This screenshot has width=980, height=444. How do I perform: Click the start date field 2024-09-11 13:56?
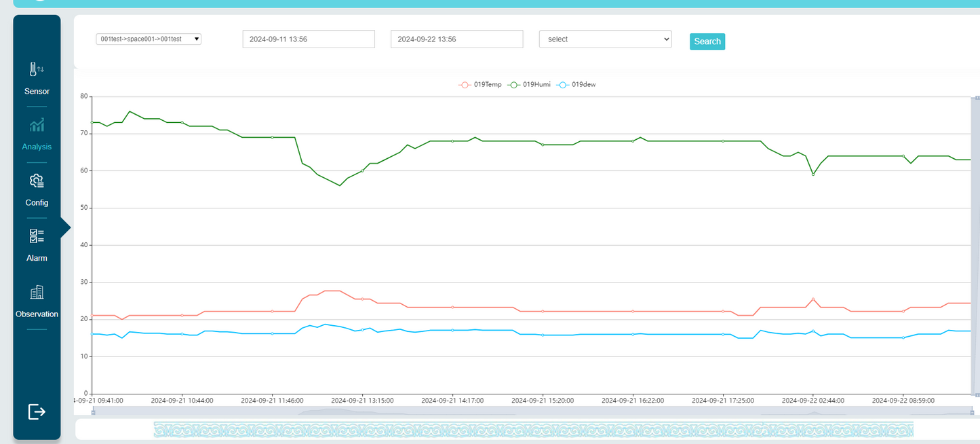(309, 39)
